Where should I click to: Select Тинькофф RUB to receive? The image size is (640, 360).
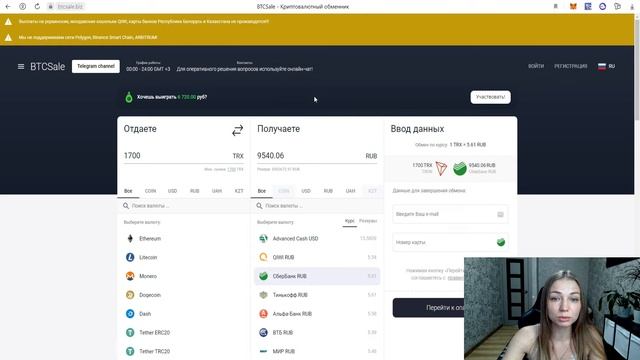(x=317, y=295)
